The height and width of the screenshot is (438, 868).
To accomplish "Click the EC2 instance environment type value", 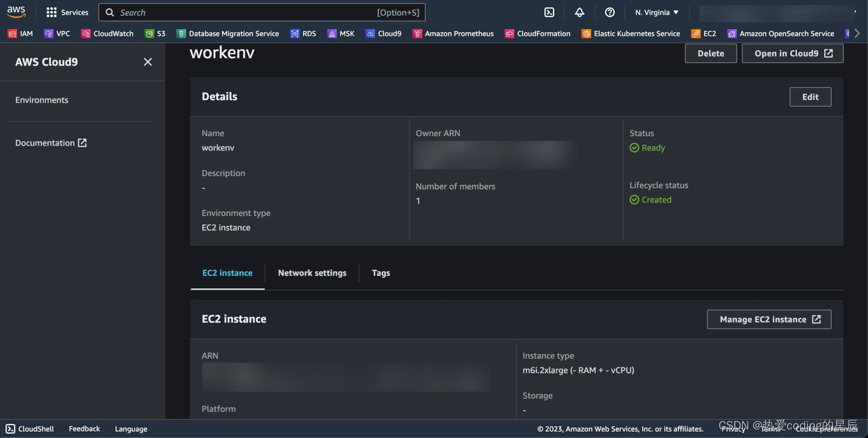I will 226,228.
